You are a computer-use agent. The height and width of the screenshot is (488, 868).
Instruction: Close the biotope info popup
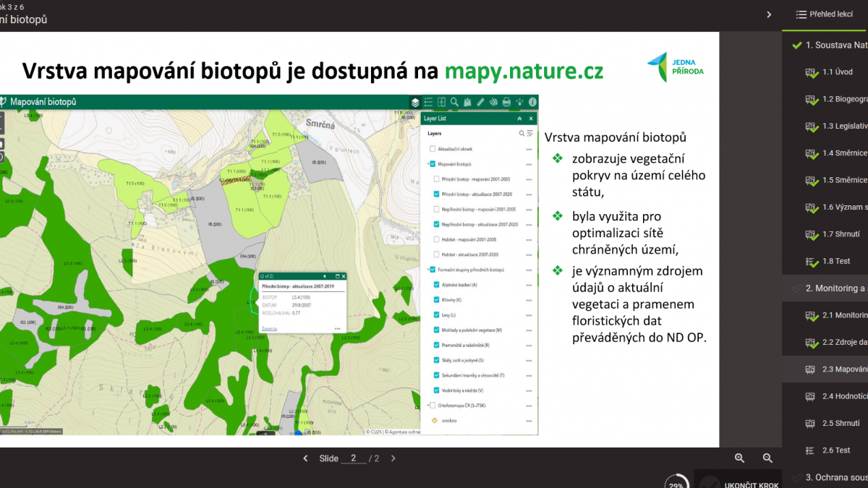(344, 276)
